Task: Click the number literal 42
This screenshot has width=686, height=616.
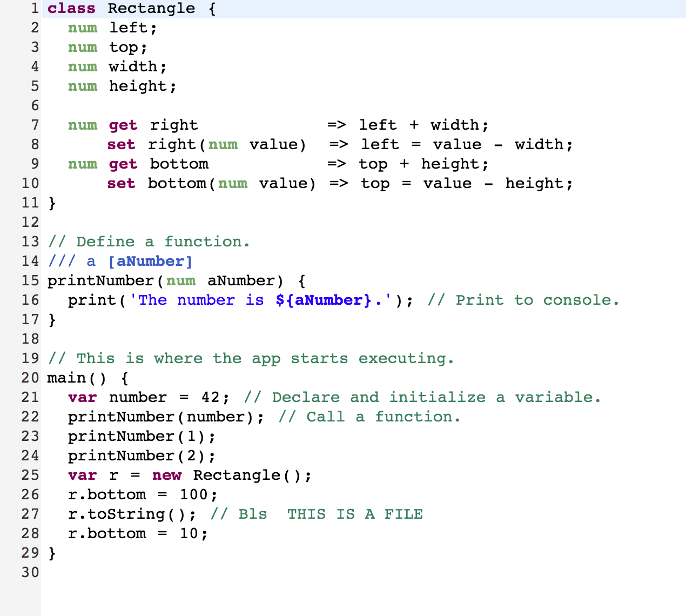Action: pyautogui.click(x=210, y=398)
